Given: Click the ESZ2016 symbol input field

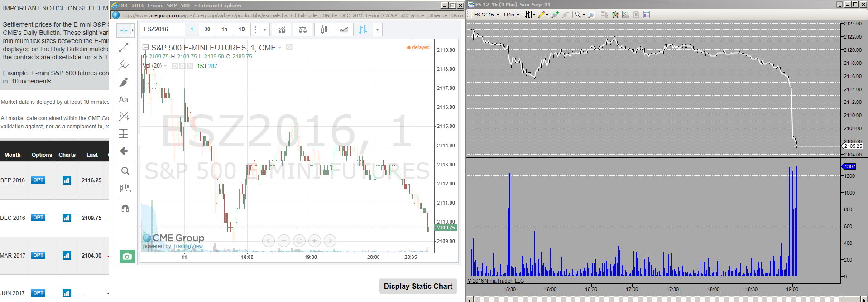Looking at the screenshot, I should click(x=163, y=29).
